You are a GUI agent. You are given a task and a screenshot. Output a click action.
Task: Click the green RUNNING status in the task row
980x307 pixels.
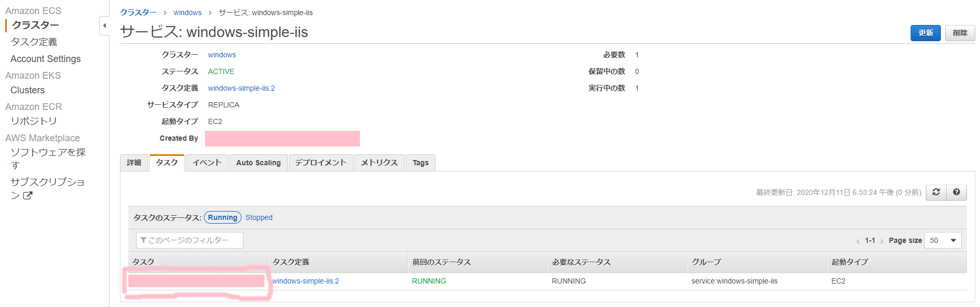point(429,281)
